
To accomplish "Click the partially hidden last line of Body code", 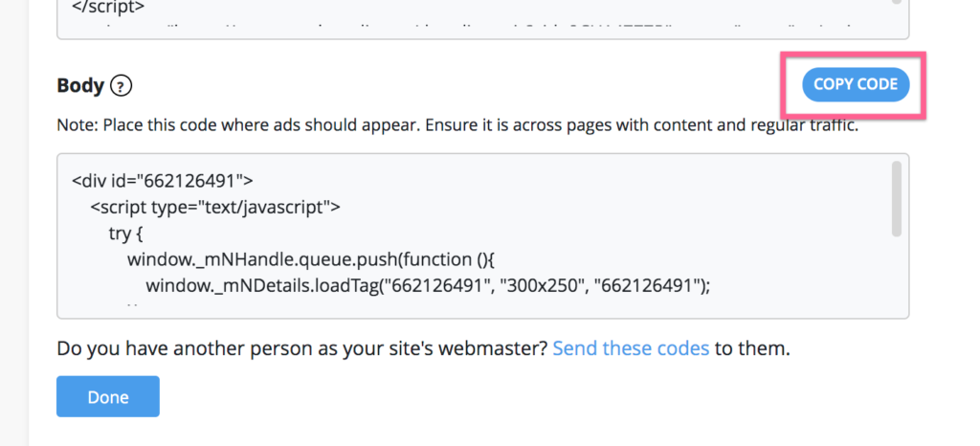I will 132,306.
